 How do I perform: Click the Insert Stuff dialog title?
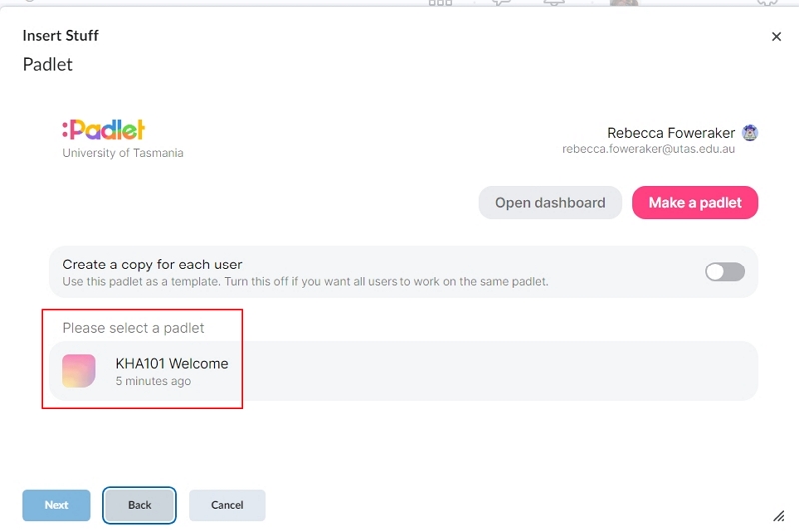[x=61, y=36]
